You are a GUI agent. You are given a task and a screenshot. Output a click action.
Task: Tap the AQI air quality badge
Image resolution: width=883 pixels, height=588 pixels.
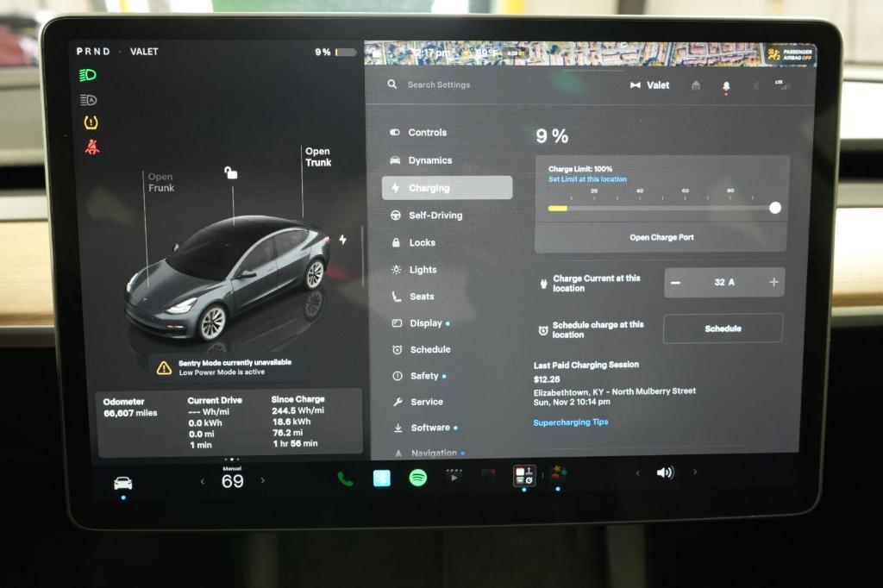515,53
